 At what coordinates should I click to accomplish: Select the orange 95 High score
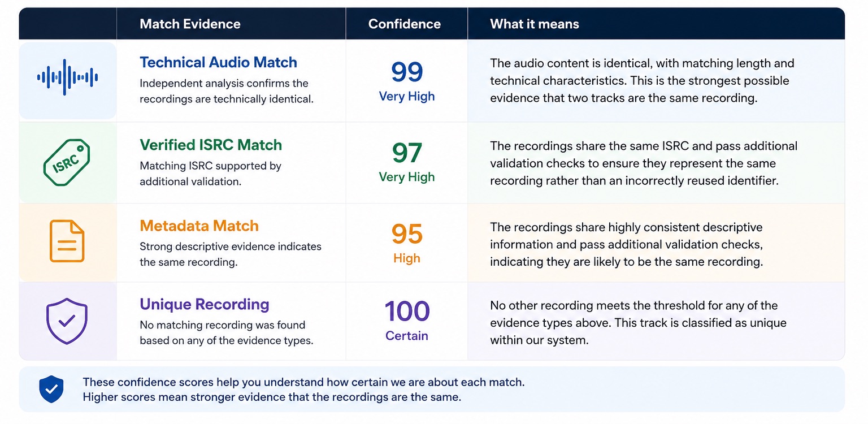(407, 243)
